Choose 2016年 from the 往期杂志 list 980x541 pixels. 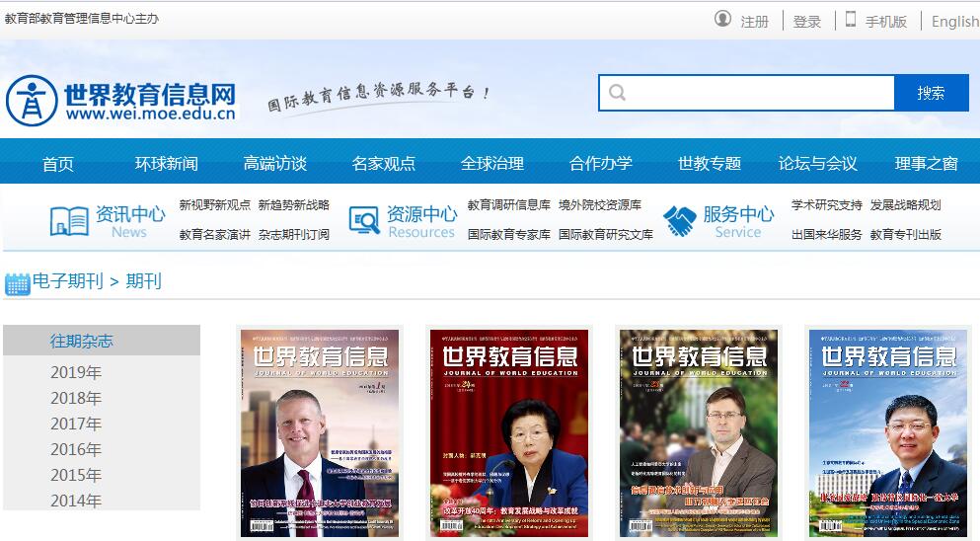coord(76,449)
